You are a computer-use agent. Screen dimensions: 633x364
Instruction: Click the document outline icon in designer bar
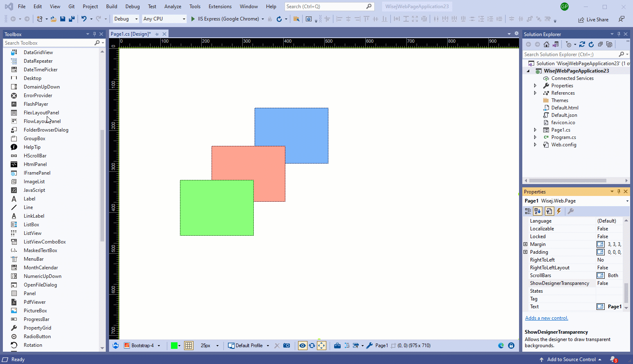coord(347,346)
